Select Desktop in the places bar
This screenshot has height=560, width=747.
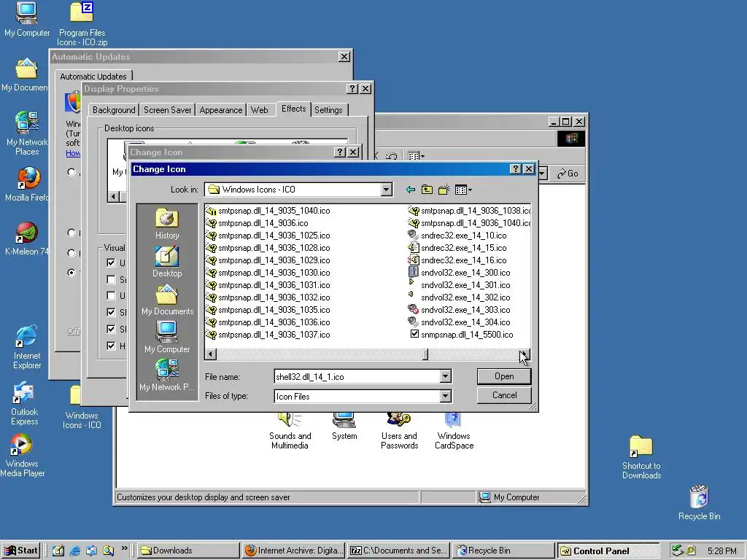tap(167, 262)
